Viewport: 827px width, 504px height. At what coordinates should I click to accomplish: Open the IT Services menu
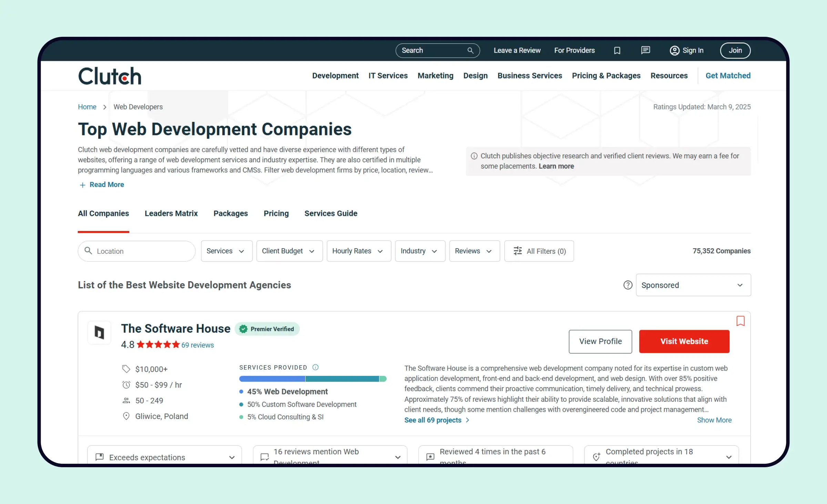click(x=388, y=76)
